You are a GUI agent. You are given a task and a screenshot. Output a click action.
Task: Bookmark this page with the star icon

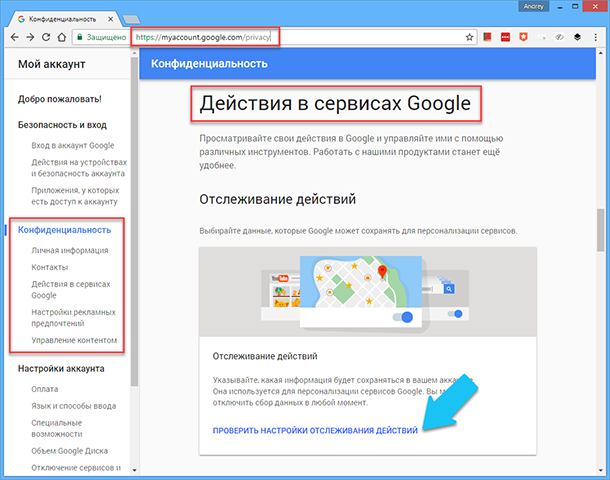click(x=469, y=37)
